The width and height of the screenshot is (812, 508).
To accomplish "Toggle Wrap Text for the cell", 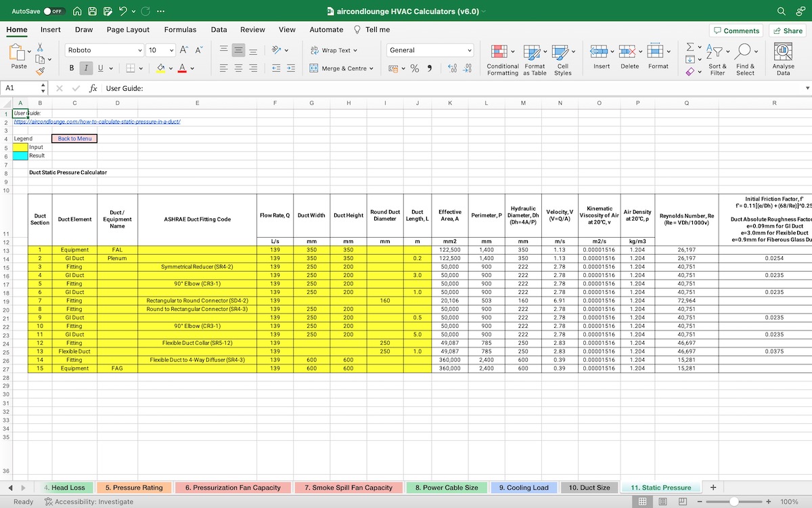I will pyautogui.click(x=334, y=50).
